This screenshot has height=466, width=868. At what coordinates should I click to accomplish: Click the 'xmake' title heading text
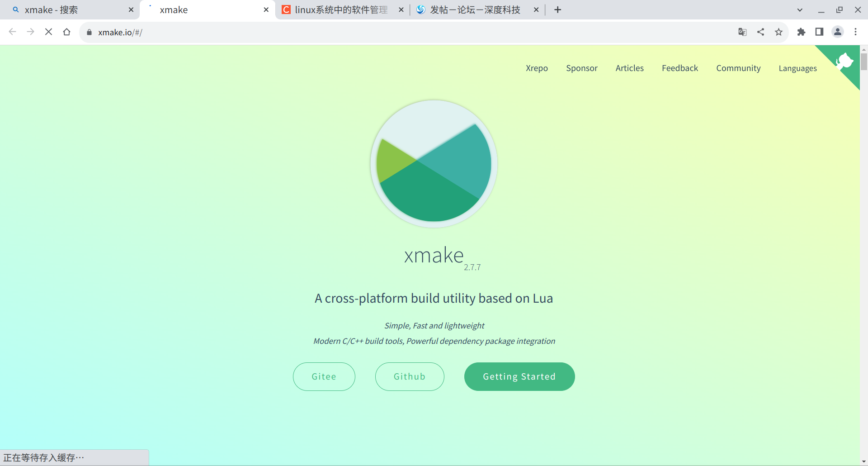434,256
